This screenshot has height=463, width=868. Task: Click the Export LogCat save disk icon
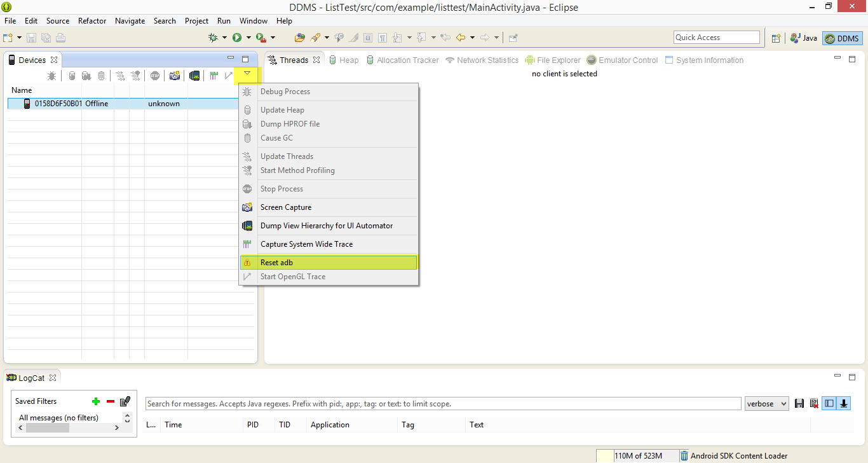pos(799,403)
